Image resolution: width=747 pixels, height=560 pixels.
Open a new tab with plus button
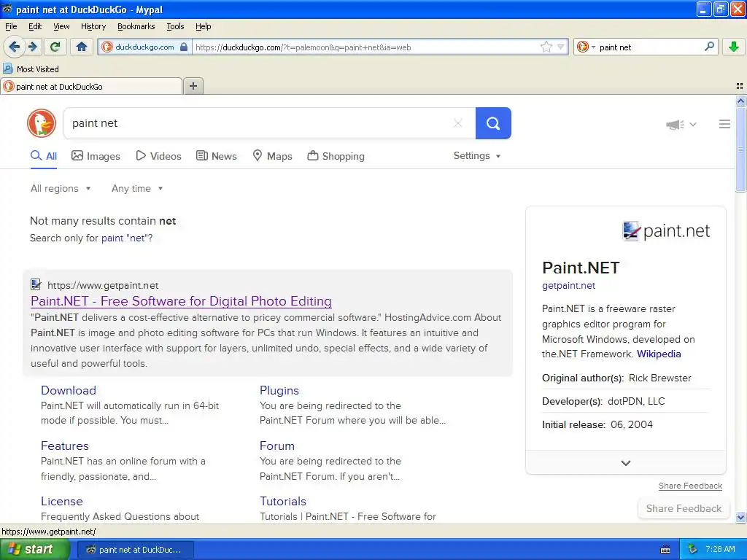pos(193,86)
